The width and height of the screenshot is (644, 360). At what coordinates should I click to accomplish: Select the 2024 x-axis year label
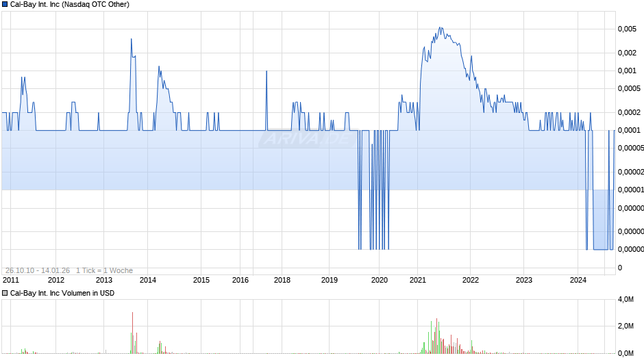pos(578,280)
